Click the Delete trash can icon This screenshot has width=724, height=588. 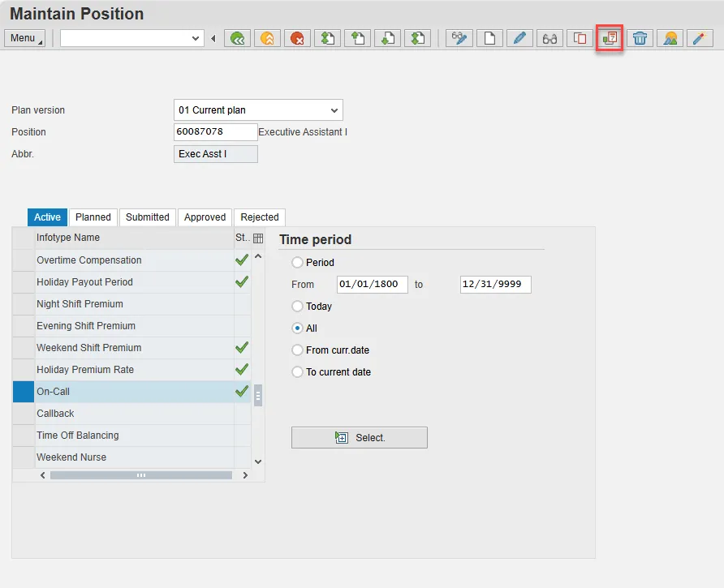640,38
